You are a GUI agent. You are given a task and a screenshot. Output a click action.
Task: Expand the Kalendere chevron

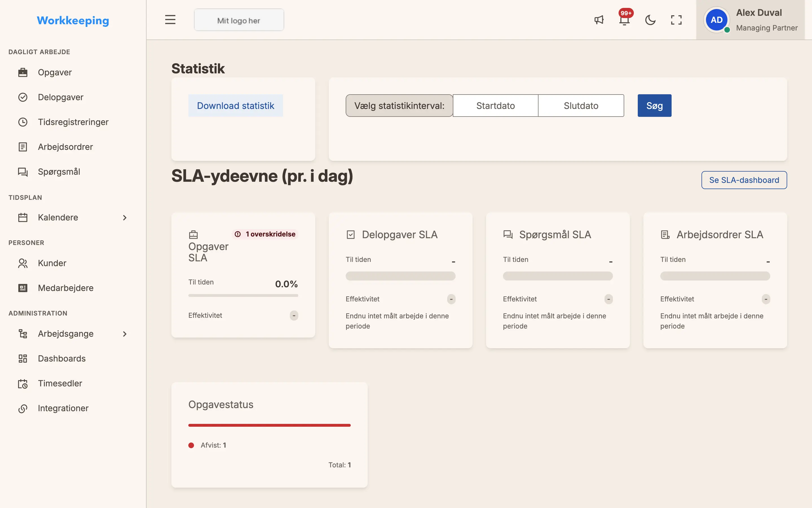pyautogui.click(x=125, y=218)
